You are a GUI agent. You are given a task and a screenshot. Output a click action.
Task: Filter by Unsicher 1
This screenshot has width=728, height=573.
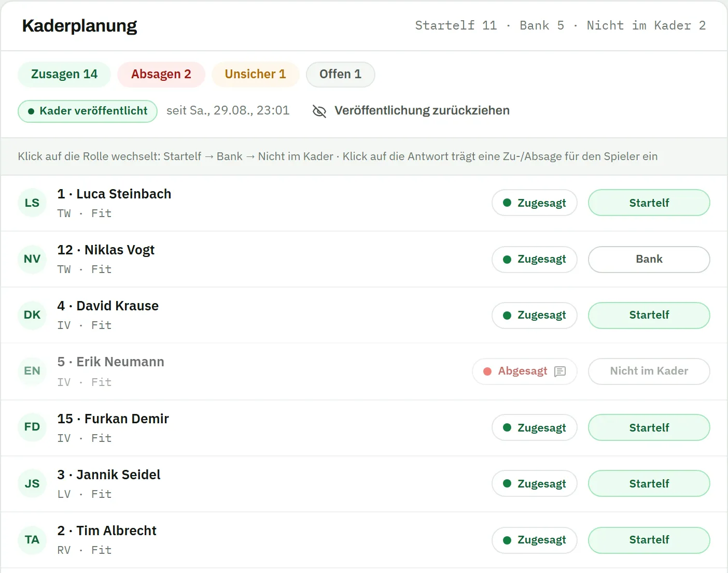tap(256, 74)
